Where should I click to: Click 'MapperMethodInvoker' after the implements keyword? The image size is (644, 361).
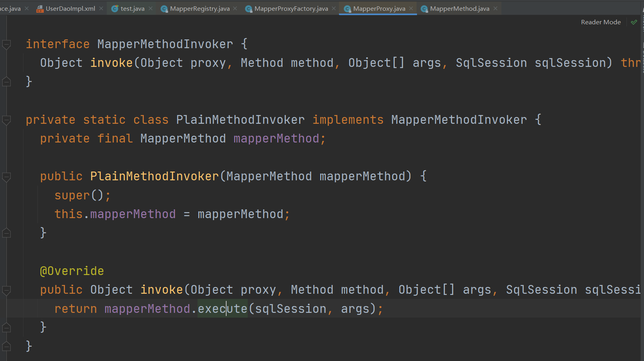pyautogui.click(x=459, y=120)
